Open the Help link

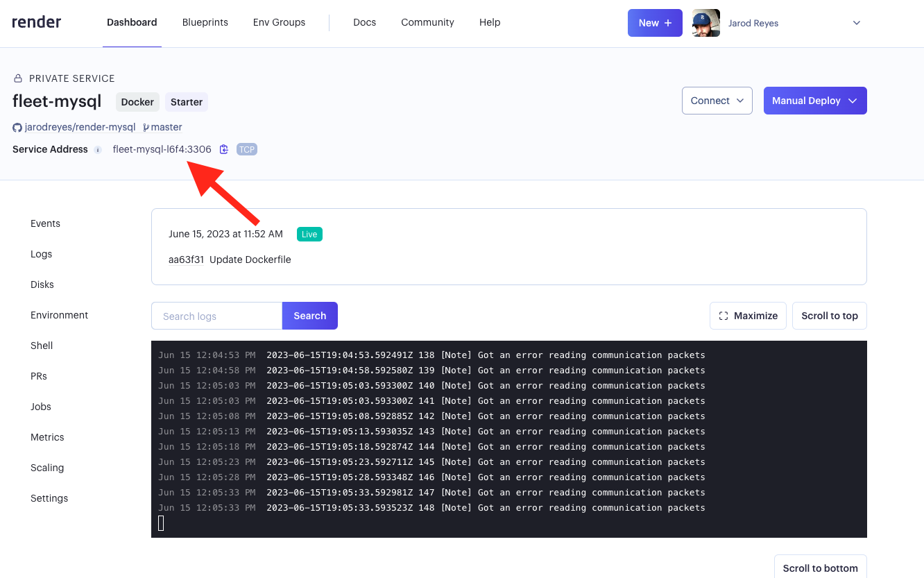coord(490,22)
